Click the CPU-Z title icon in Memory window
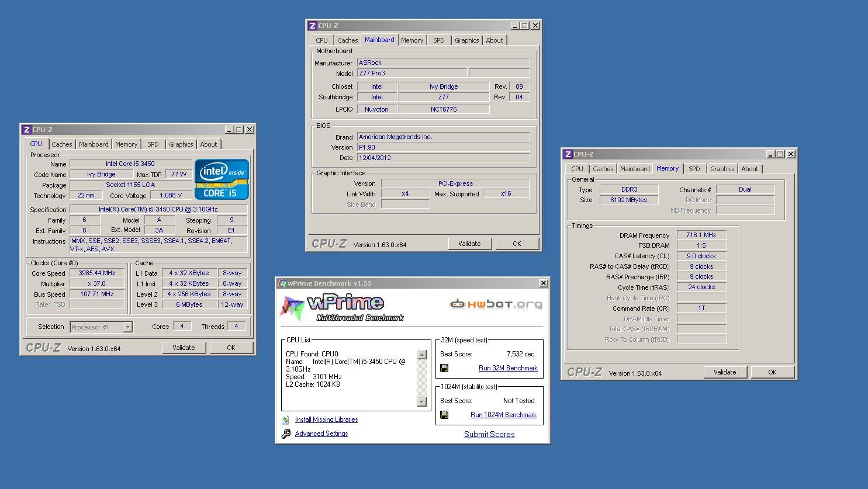This screenshot has width=868, height=489. (568, 154)
